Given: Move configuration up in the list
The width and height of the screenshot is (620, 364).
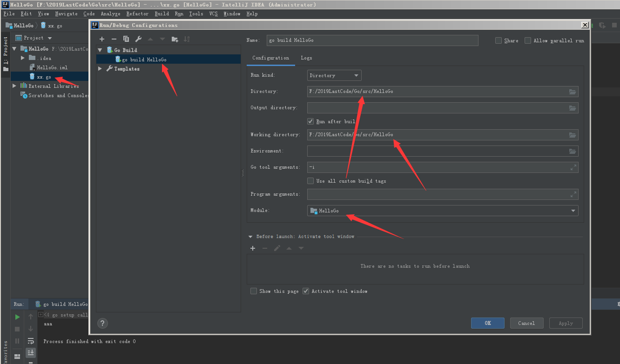Looking at the screenshot, I should click(150, 39).
